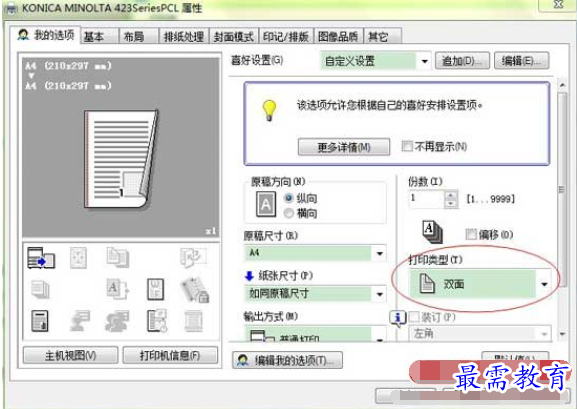Click the 编辑(E)... button

(522, 61)
